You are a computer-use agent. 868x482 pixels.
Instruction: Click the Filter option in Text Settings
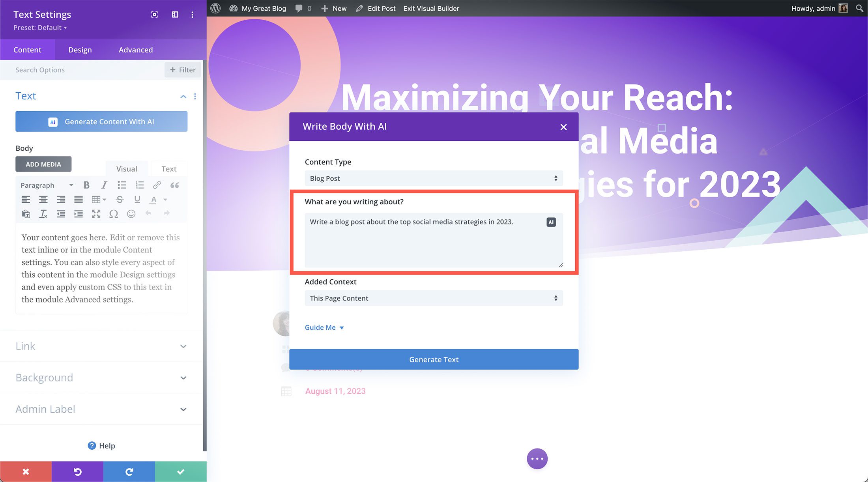[x=182, y=69]
